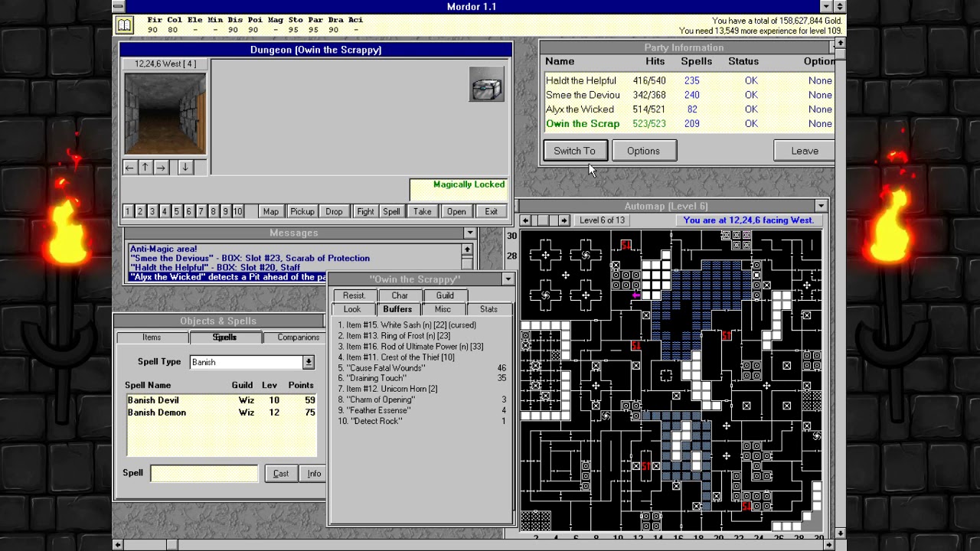
Task: Open the Stats tab
Action: (488, 309)
